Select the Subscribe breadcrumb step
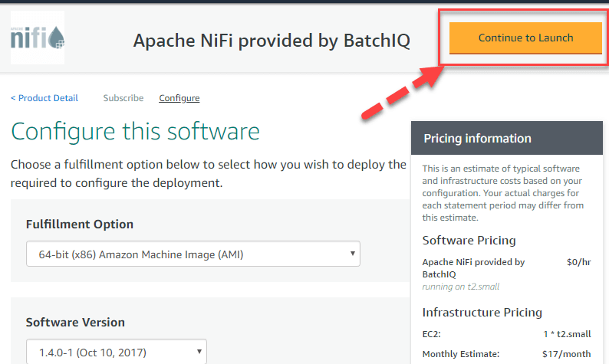 click(x=123, y=98)
